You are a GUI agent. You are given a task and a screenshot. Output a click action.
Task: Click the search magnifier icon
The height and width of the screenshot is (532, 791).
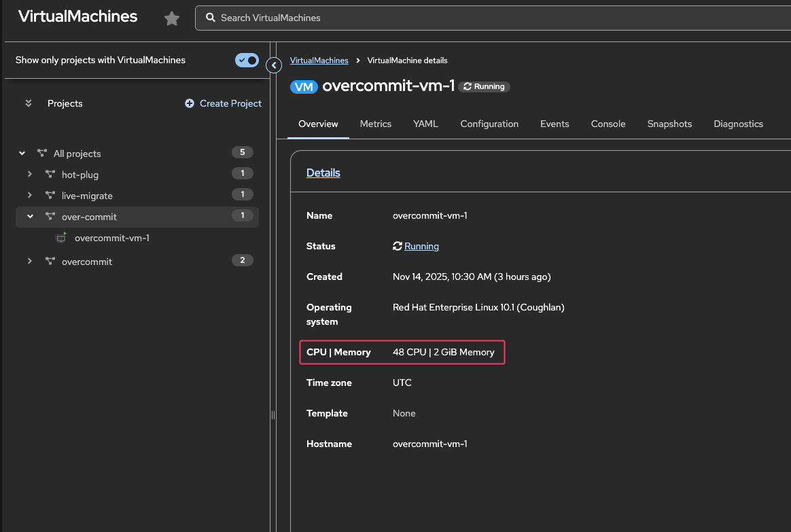click(x=211, y=18)
